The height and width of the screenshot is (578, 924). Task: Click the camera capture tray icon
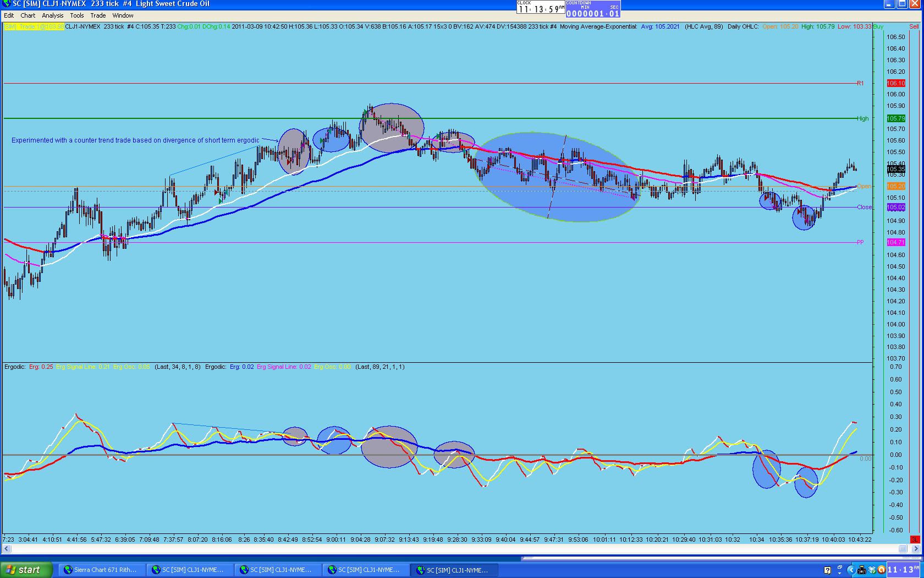pyautogui.click(x=862, y=570)
